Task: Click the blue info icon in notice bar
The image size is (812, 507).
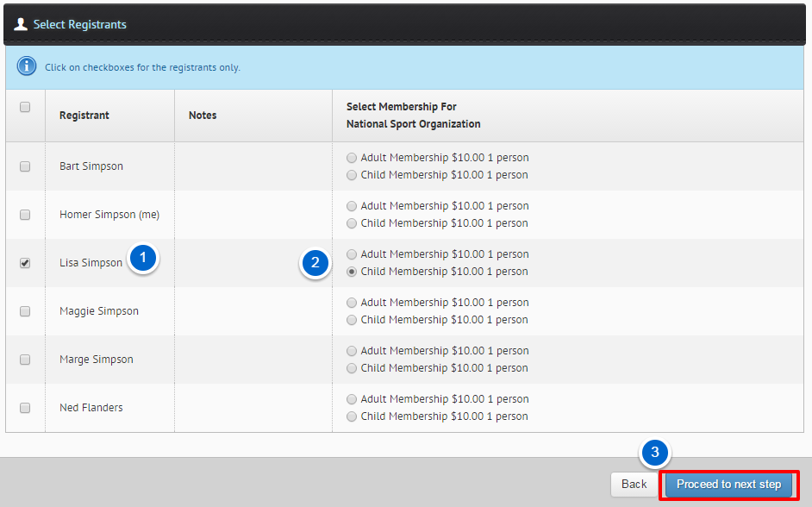Action: pyautogui.click(x=27, y=66)
